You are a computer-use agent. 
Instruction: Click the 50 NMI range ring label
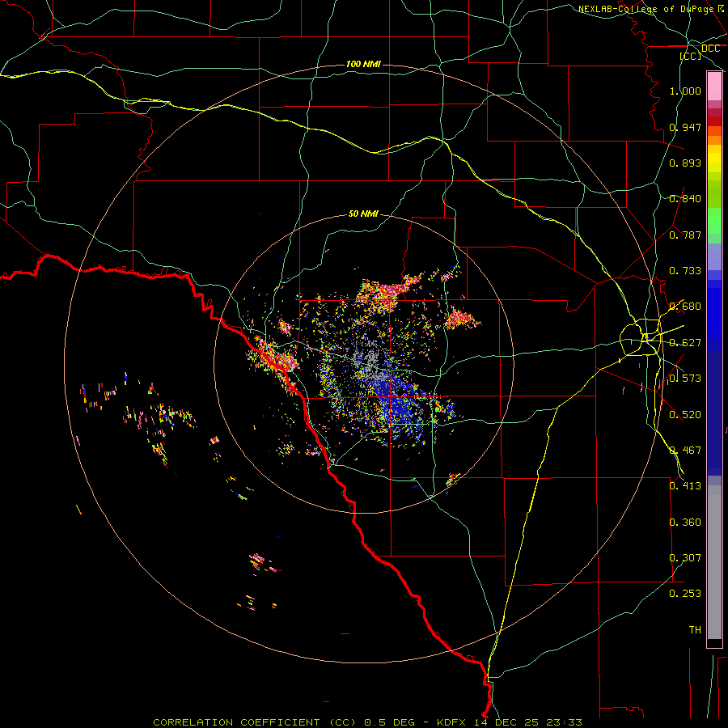[363, 214]
